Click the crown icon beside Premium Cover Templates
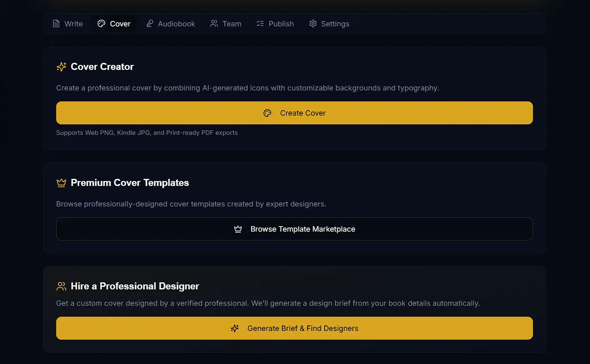 (x=62, y=183)
